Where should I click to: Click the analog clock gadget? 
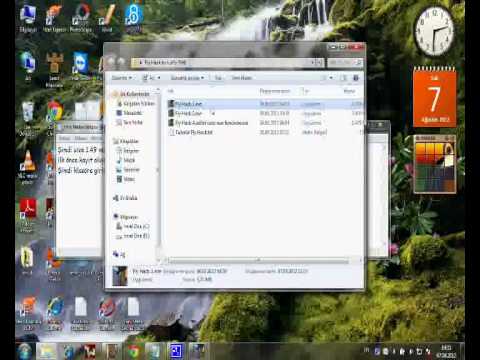coord(434,31)
